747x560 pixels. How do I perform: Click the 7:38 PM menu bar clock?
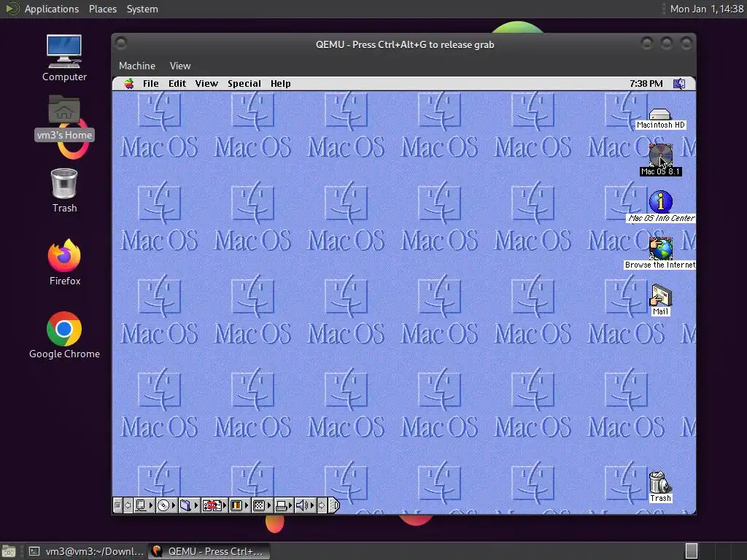point(646,84)
